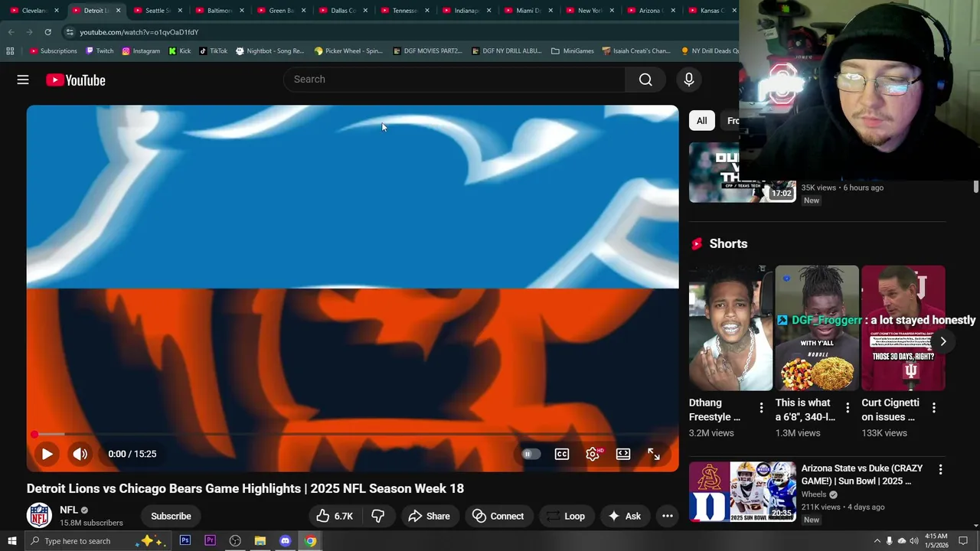Toggle the Loop button

coord(566,516)
